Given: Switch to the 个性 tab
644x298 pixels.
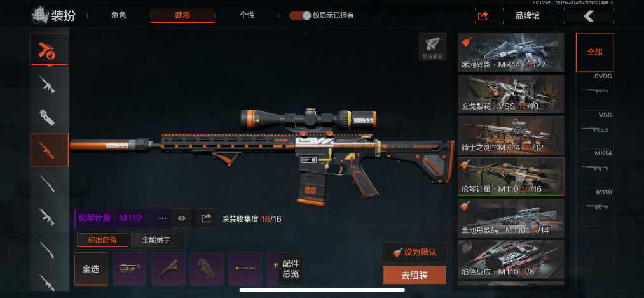Looking at the screenshot, I should coord(247,16).
